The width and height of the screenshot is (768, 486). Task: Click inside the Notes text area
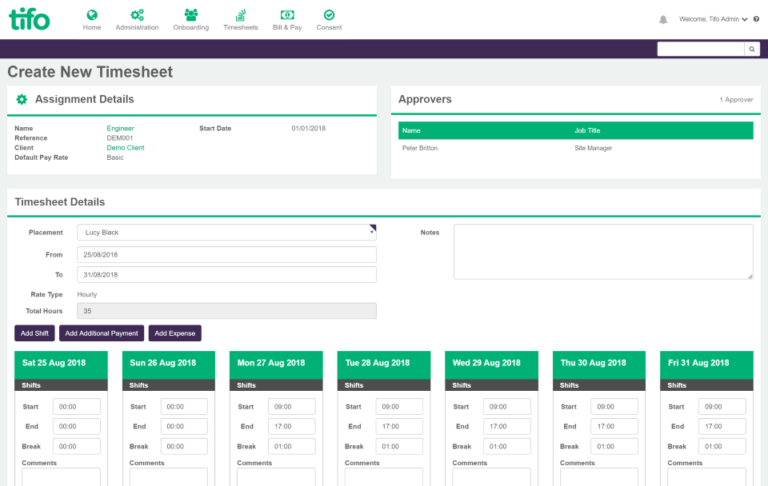(x=603, y=251)
